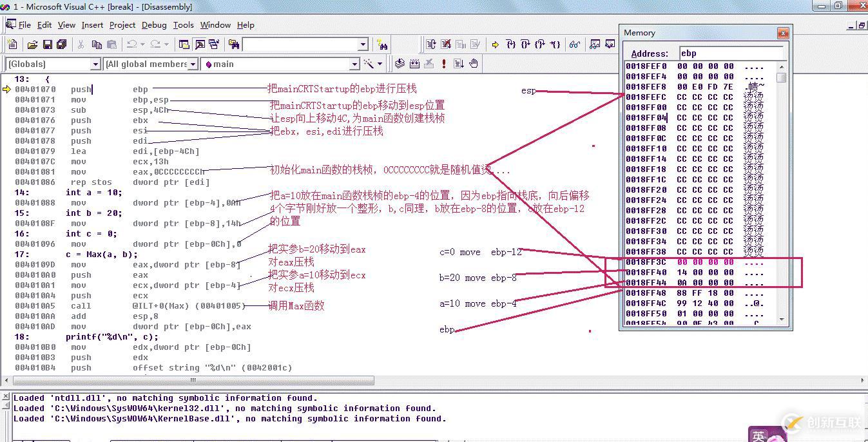Open the Insert menu
This screenshot has width=868, height=442.
click(x=92, y=25)
